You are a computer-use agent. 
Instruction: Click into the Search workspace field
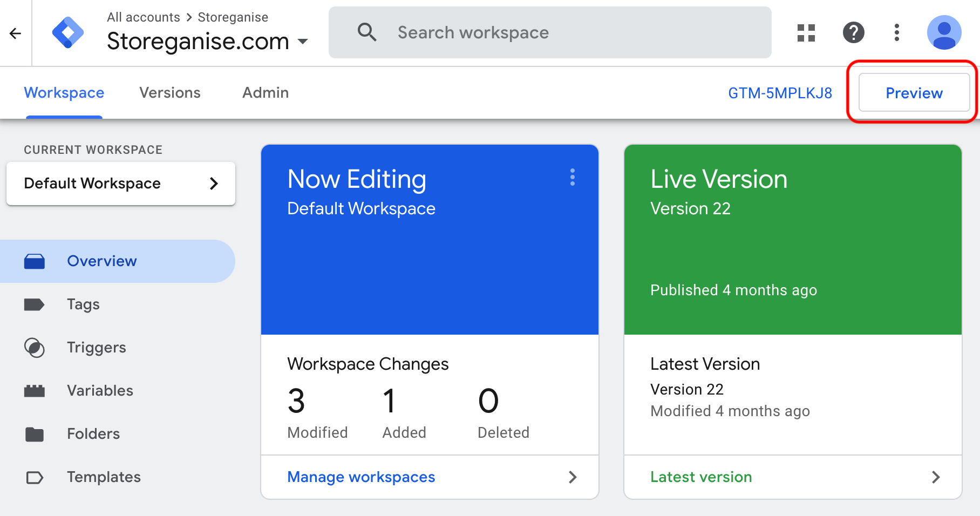550,32
